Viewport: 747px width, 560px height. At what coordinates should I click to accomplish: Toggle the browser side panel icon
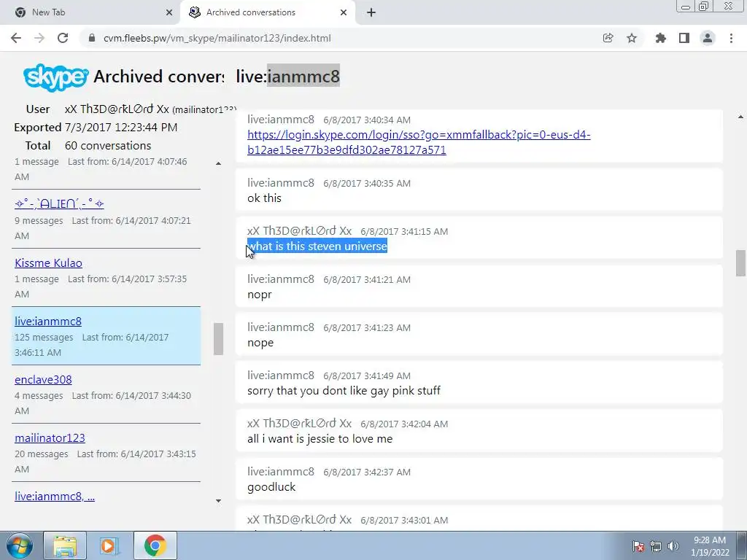(x=684, y=38)
